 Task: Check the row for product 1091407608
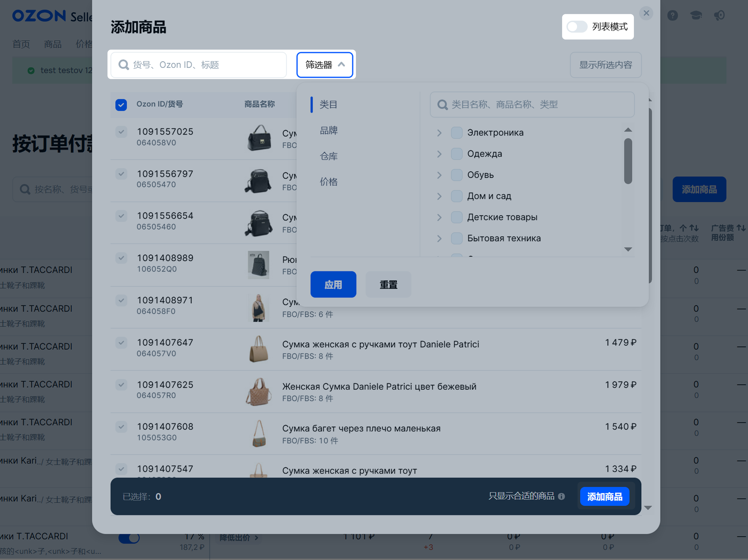pos(121,427)
